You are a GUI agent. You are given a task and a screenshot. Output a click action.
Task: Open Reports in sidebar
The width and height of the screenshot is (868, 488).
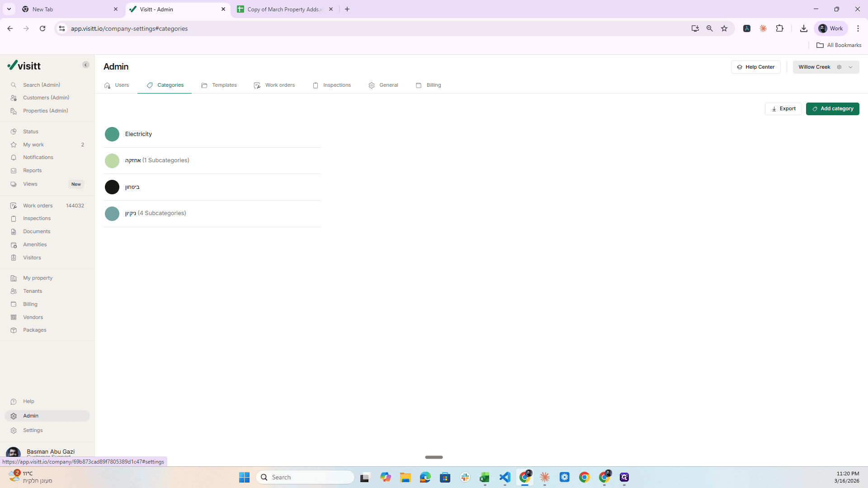click(x=32, y=170)
